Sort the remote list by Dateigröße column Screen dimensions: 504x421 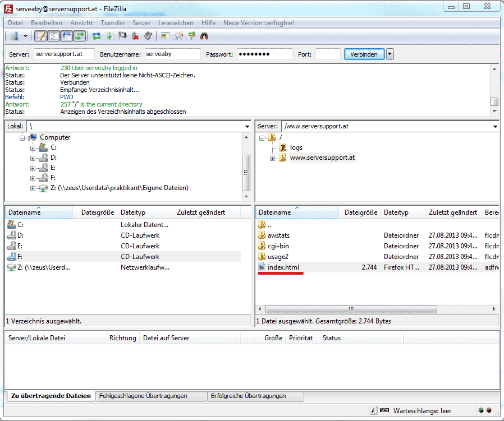pos(360,212)
